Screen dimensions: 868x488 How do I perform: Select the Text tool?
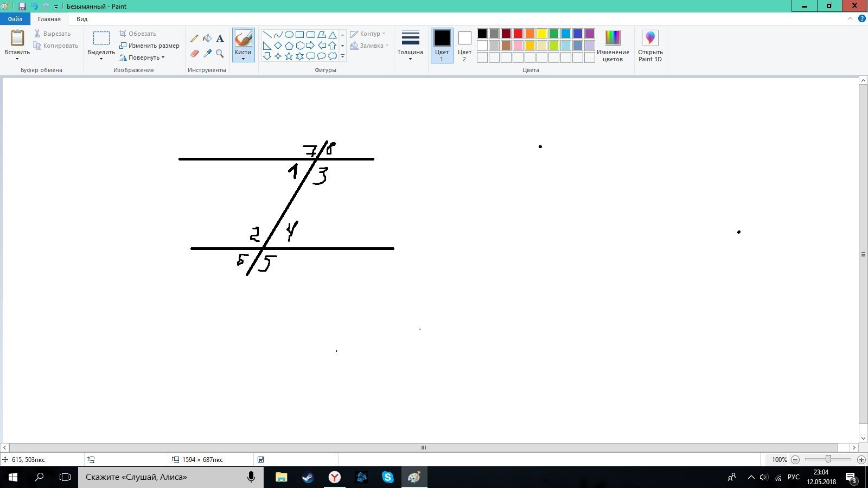pyautogui.click(x=220, y=38)
